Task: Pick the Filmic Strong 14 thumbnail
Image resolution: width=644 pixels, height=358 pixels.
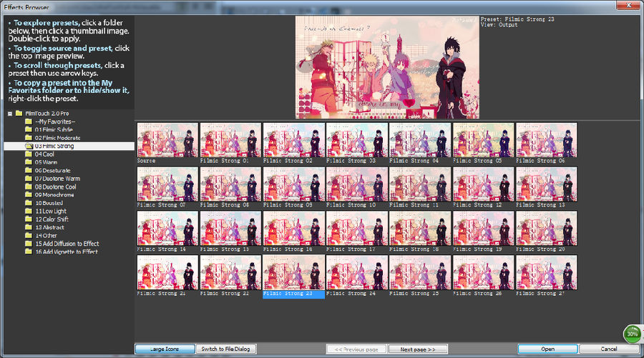Action: point(167,229)
